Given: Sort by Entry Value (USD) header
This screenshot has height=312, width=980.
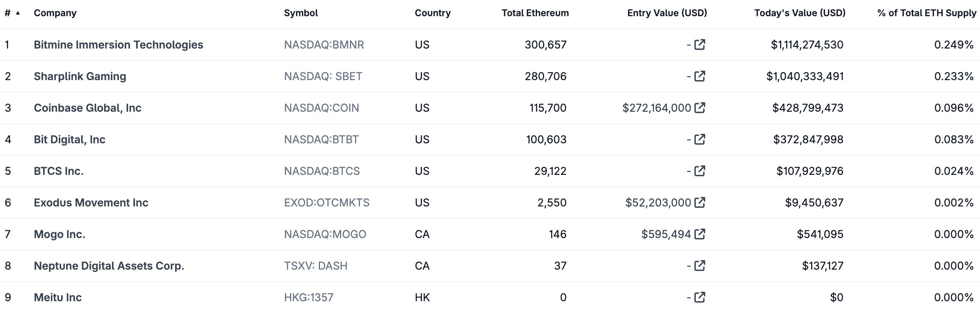Looking at the screenshot, I should click(x=667, y=13).
